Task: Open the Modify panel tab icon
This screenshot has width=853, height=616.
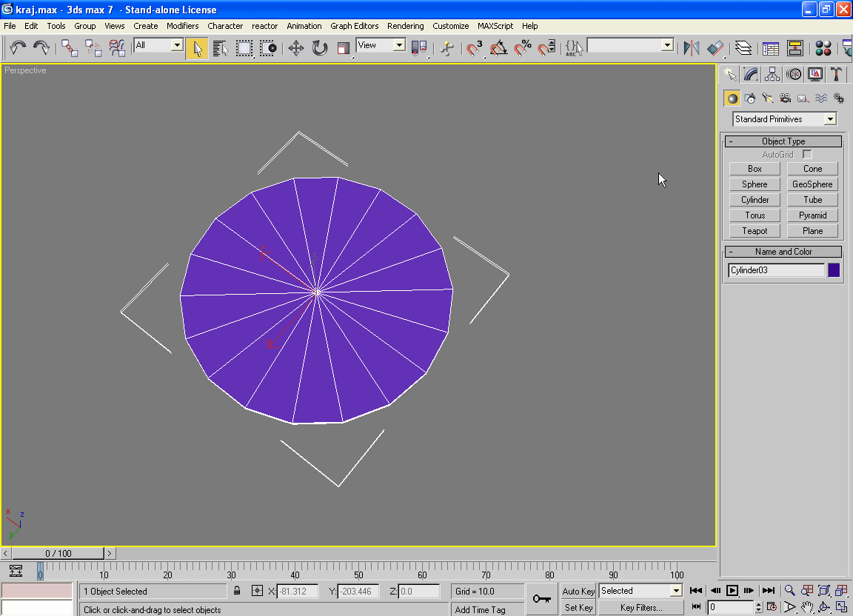Action: click(751, 74)
